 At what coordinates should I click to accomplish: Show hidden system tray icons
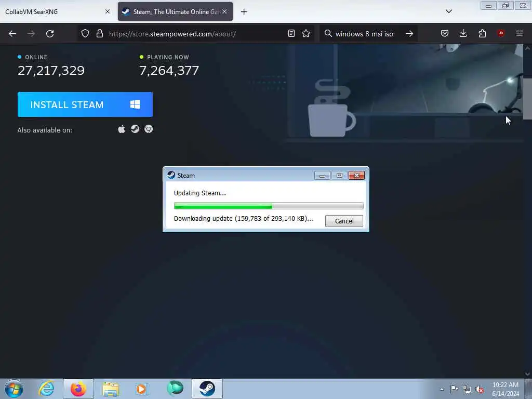tap(442, 390)
